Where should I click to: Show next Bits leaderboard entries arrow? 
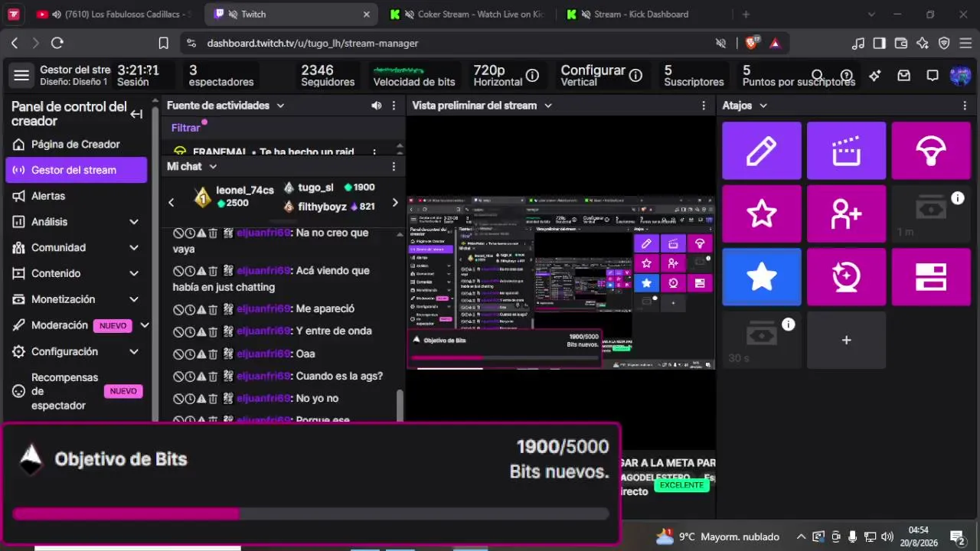pos(395,202)
